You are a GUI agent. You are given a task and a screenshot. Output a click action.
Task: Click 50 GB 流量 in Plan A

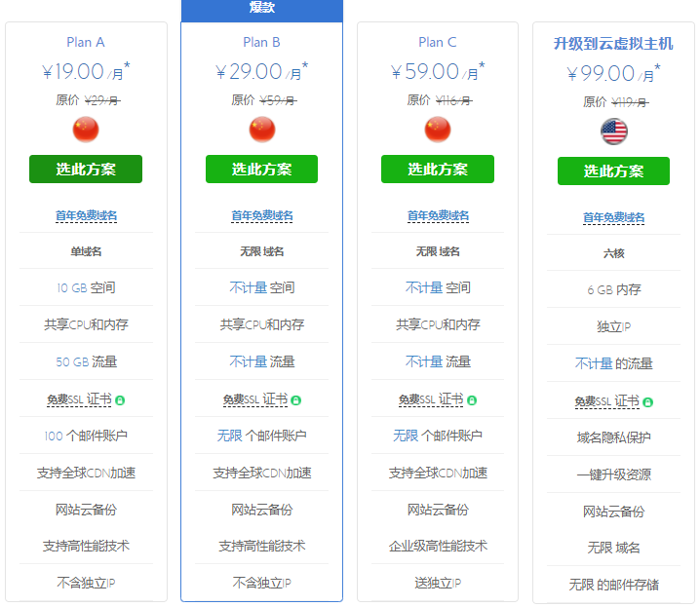coord(87,361)
